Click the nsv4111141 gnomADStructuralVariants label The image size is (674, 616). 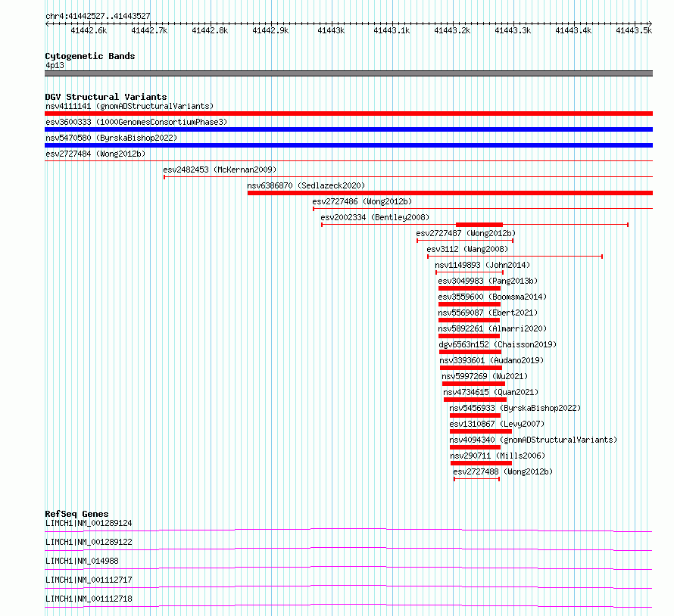coord(129,106)
